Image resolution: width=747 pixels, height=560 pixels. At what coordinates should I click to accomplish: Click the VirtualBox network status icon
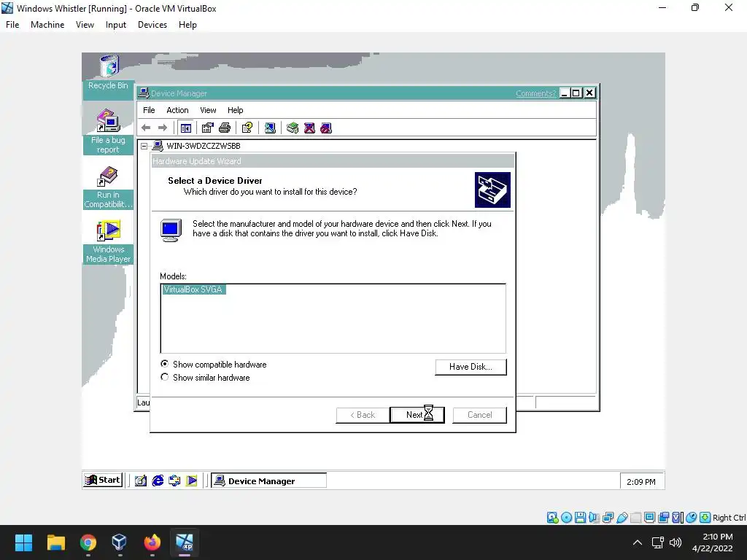[608, 518]
